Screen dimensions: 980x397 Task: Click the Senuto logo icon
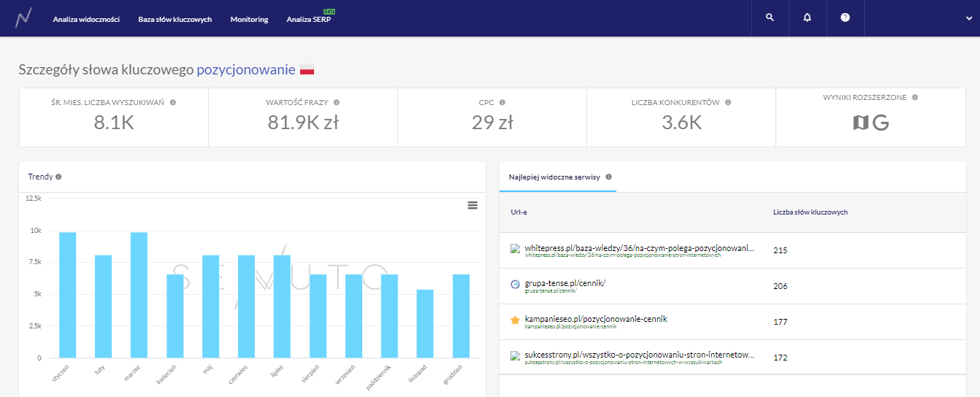(x=25, y=18)
